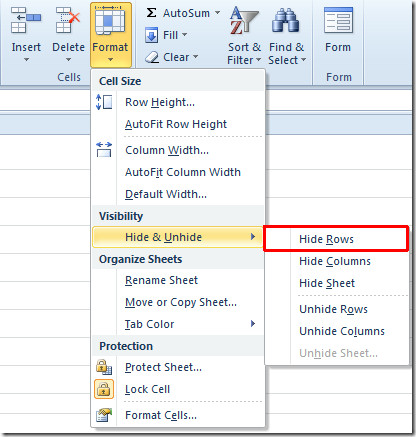
Task: Click the Find & Select binoculars icon
Action: click(285, 21)
